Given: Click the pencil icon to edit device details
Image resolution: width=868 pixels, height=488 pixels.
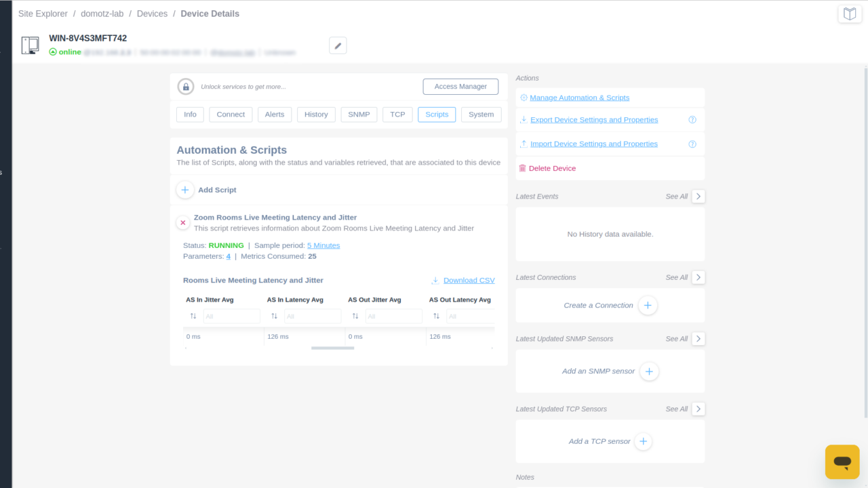Looking at the screenshot, I should pos(338,45).
